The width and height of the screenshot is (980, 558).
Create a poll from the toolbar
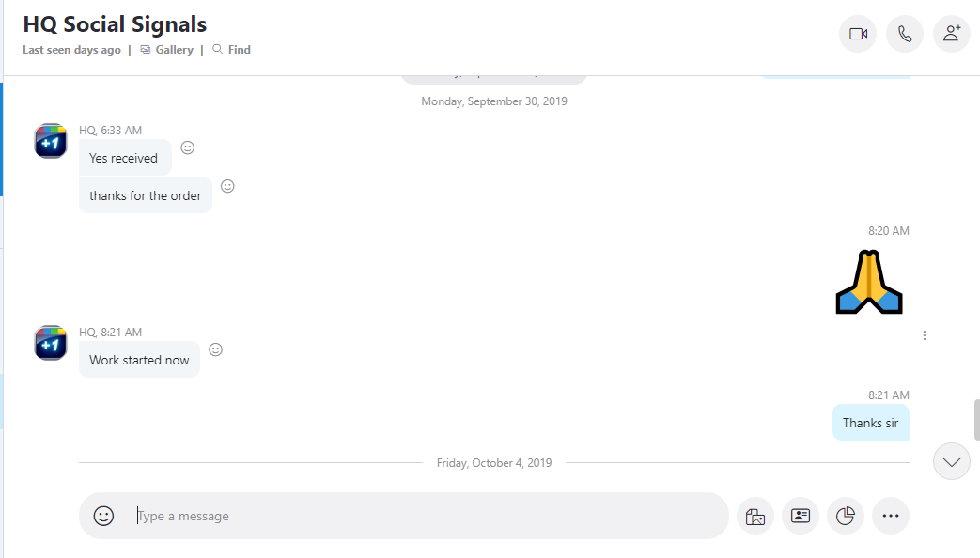(845, 516)
